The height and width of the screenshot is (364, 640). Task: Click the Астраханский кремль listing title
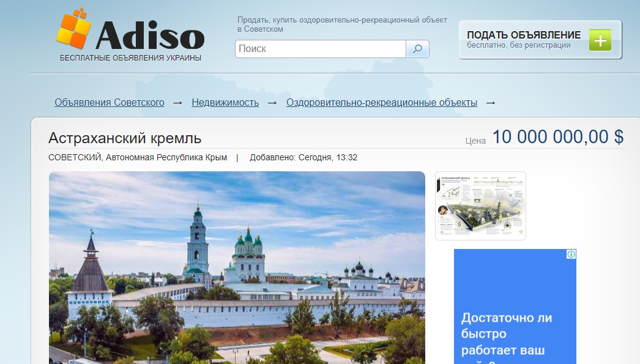pyautogui.click(x=125, y=138)
